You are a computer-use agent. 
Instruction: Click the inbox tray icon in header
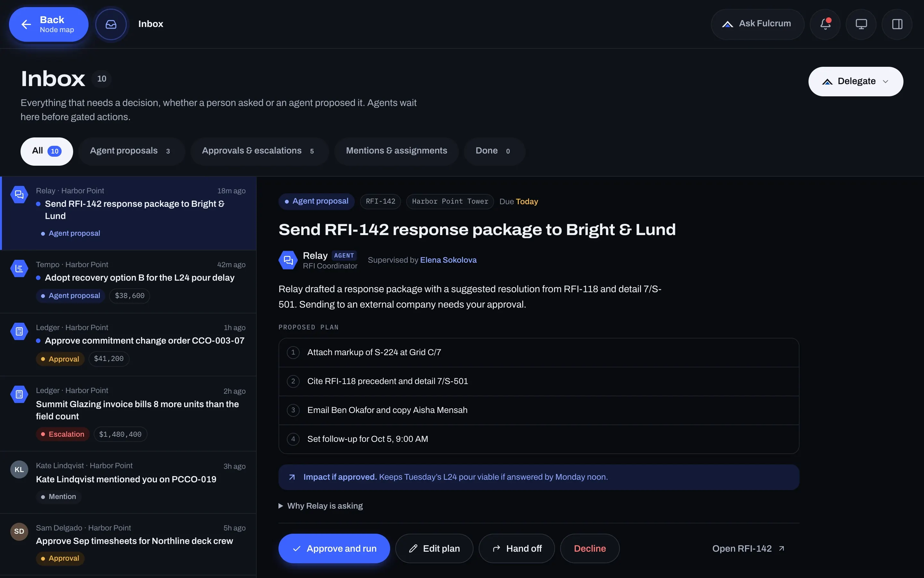point(111,24)
